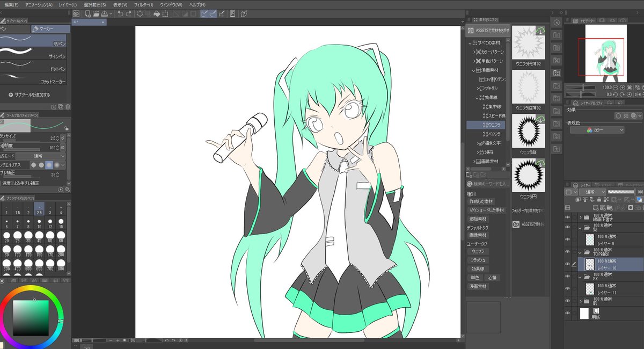Expand the 線画下書き layer folder
Image resolution: width=644 pixels, height=349 pixels.
[x=581, y=217]
